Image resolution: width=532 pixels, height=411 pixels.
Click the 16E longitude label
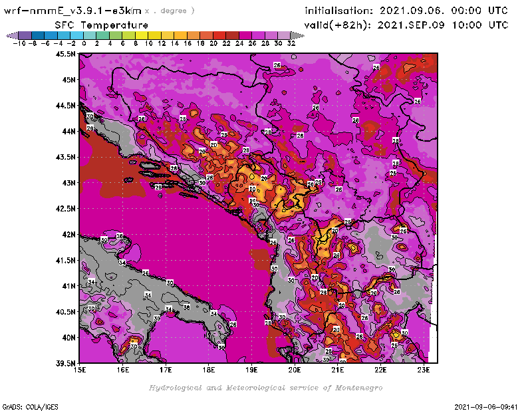(x=123, y=370)
